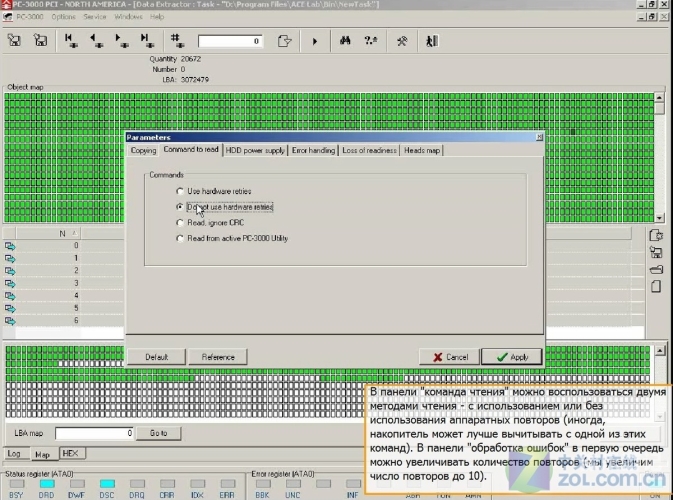Switch to the Heads map tab

click(x=422, y=151)
